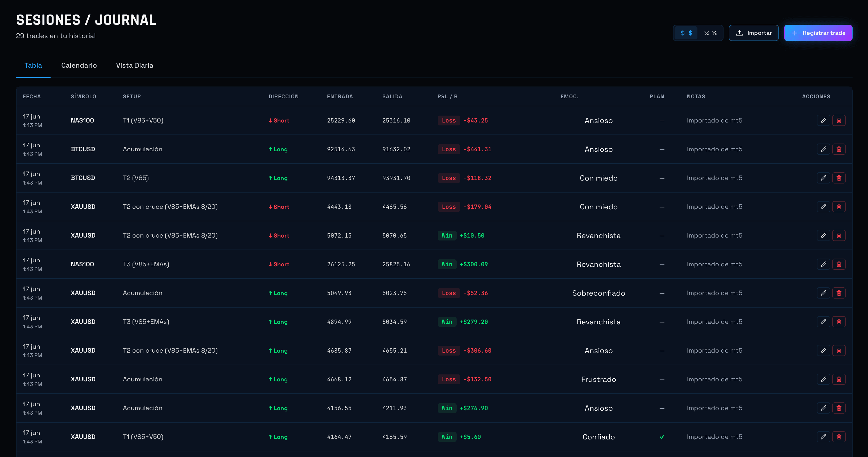Click exit price 4165.59
The height and width of the screenshot is (457, 868).
point(394,437)
